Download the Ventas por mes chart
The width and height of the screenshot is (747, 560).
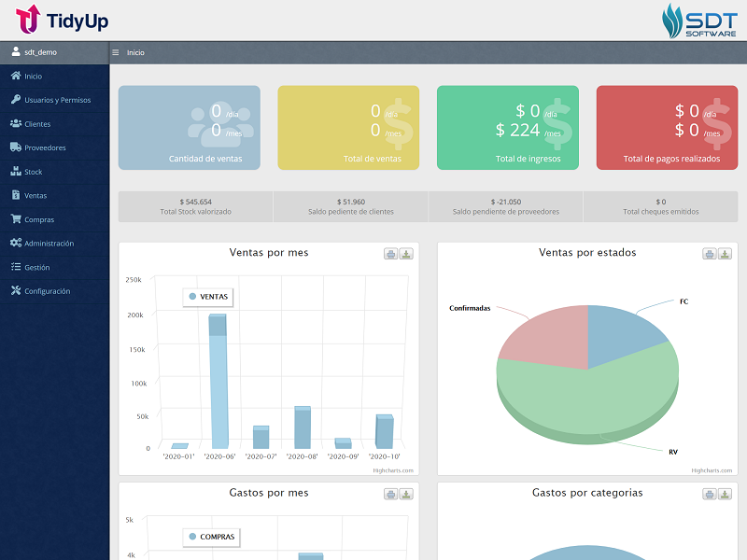tap(406, 254)
